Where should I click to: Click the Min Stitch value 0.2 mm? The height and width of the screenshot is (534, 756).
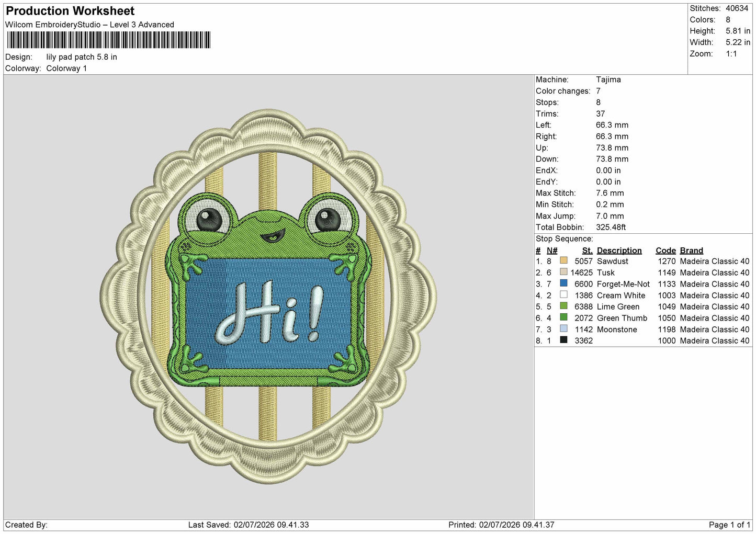[610, 204]
